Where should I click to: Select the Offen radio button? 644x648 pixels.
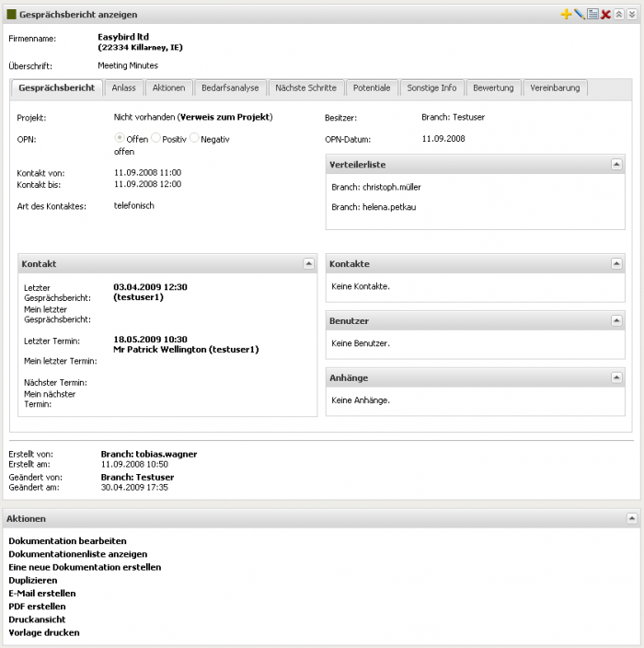[120, 139]
